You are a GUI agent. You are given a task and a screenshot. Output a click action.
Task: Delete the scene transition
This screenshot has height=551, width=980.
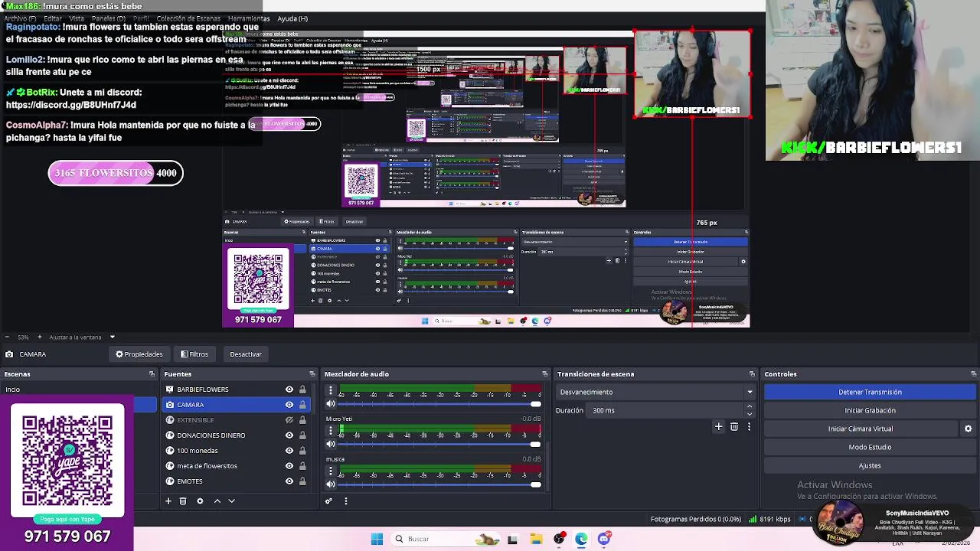[x=734, y=427]
